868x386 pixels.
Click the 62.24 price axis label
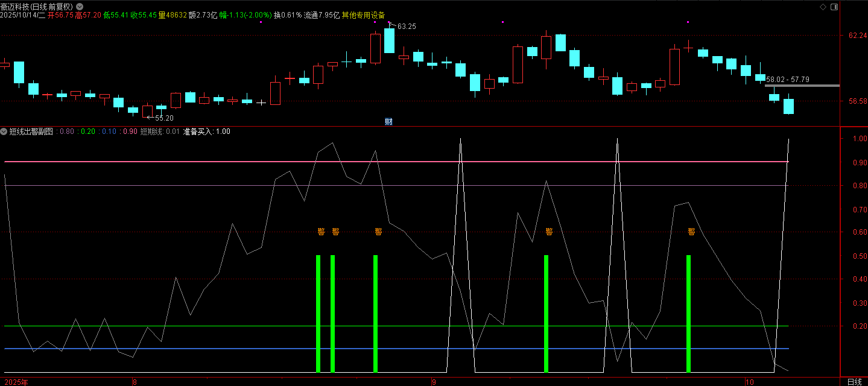857,36
